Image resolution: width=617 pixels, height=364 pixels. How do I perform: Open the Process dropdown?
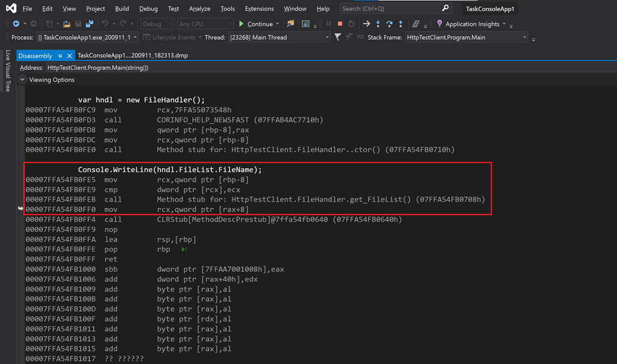(x=87, y=37)
